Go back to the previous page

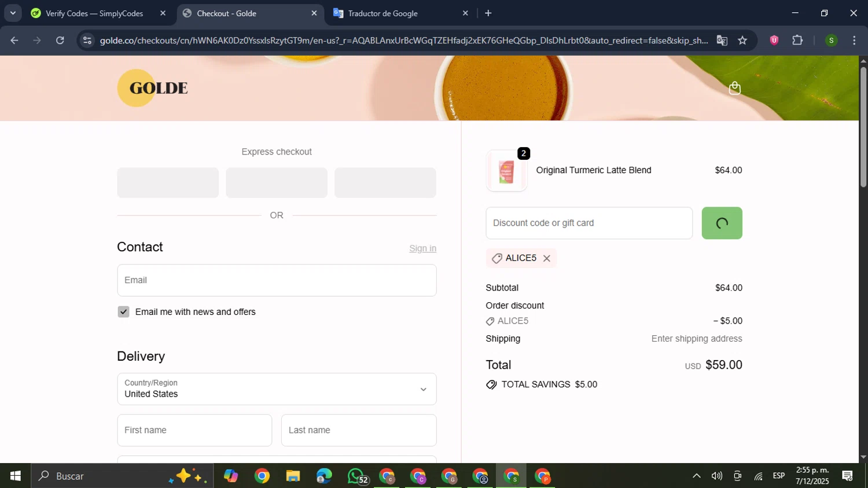(x=14, y=41)
